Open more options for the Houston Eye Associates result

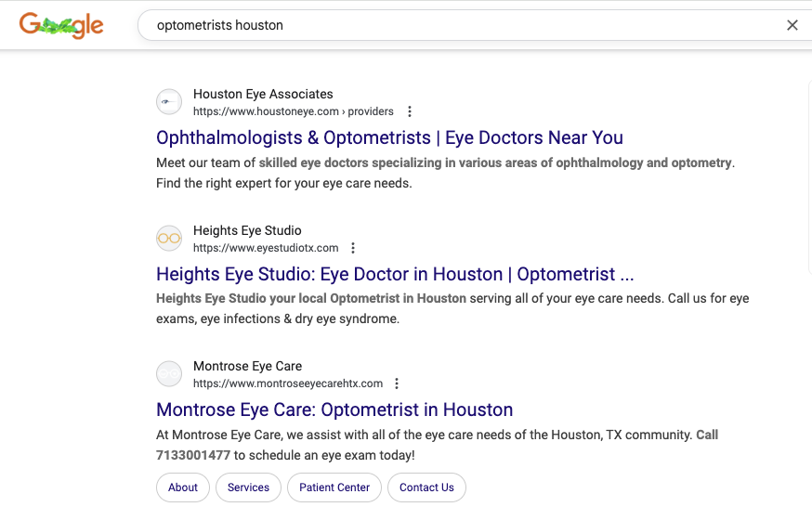[x=410, y=111]
